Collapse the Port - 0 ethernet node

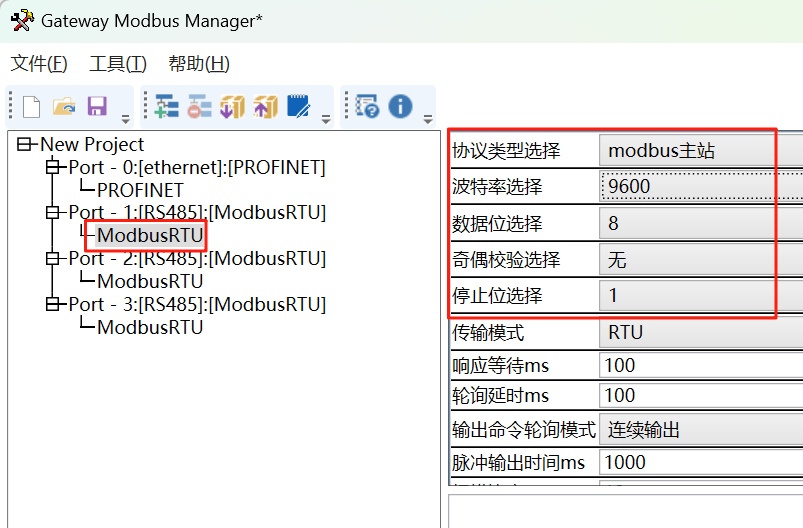(x=52, y=167)
